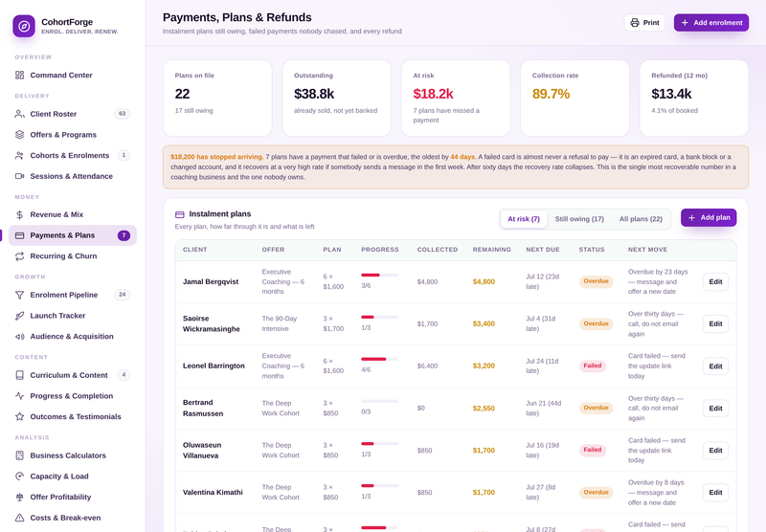Click the Plans on file card
766x532 pixels.
coord(217,99)
